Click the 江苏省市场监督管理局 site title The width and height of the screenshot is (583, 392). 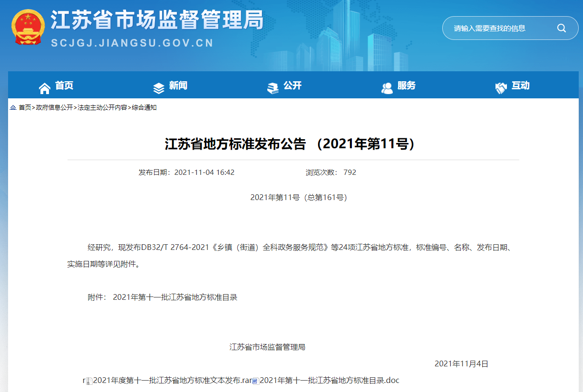[x=157, y=20]
